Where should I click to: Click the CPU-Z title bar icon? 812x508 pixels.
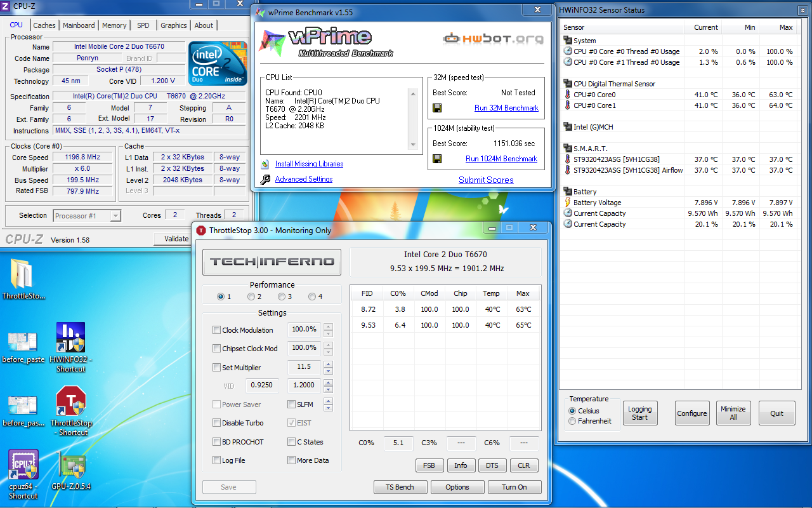coord(6,6)
